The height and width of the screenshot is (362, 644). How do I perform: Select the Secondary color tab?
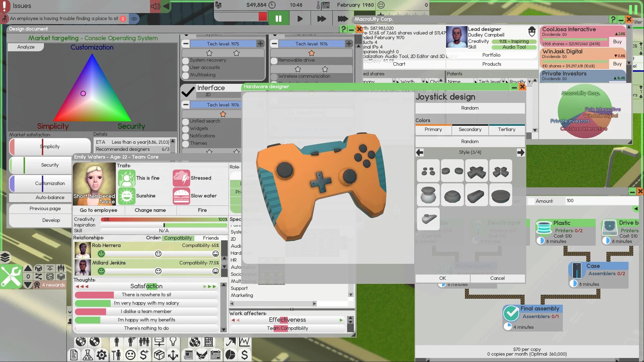point(470,129)
